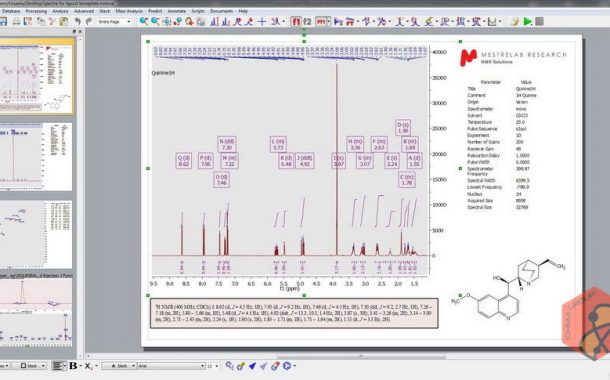This screenshot has height=380, width=610.
Task: Click the Print icon in toolbar
Action: point(16,21)
